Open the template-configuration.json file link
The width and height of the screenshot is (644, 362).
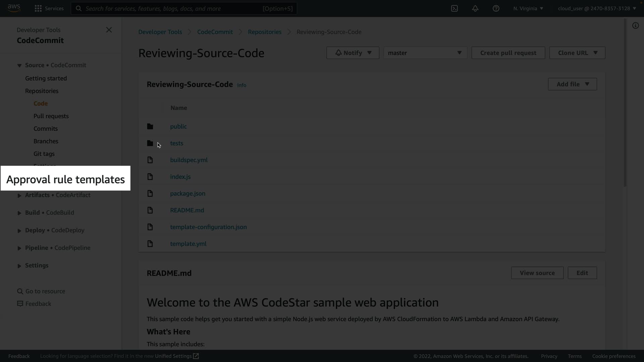(x=208, y=227)
